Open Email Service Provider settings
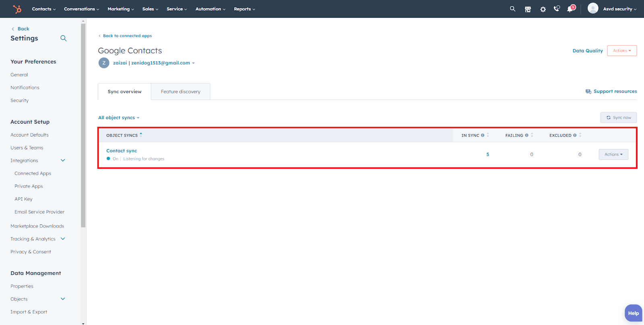This screenshot has width=644, height=325. coord(39,212)
